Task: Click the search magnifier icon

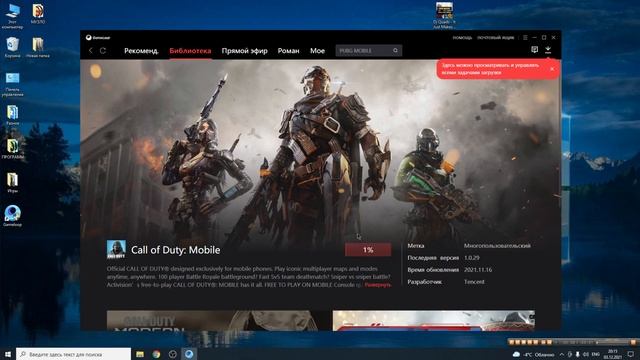Action: click(x=396, y=51)
